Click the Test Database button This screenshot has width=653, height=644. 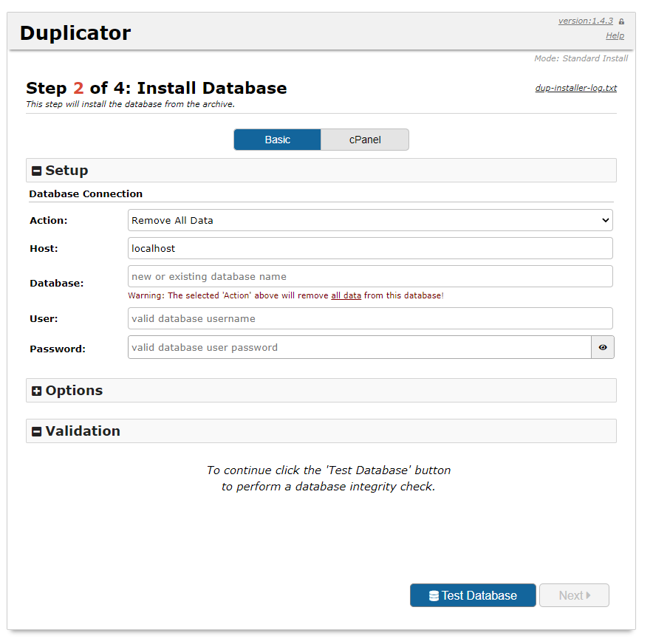[x=473, y=595]
